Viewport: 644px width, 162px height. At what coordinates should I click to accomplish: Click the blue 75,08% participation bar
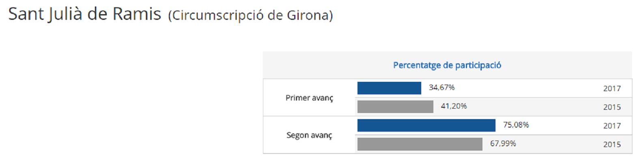coord(426,125)
